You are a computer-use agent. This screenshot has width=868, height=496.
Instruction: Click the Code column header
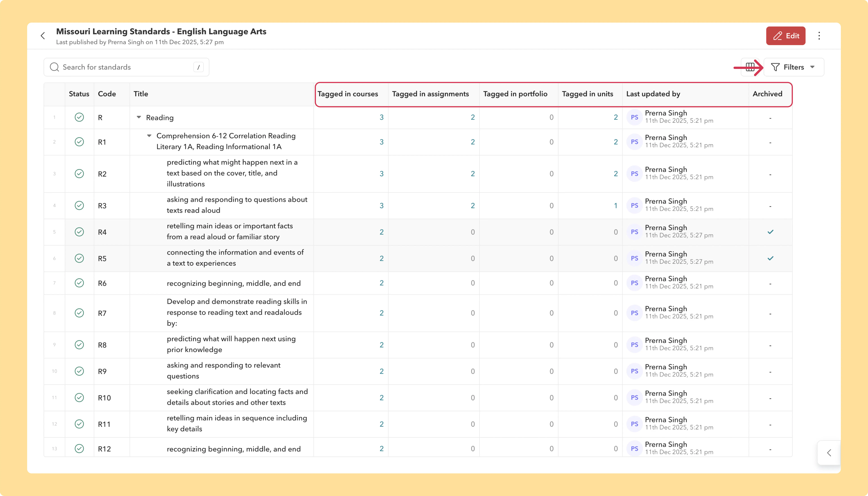pos(107,94)
